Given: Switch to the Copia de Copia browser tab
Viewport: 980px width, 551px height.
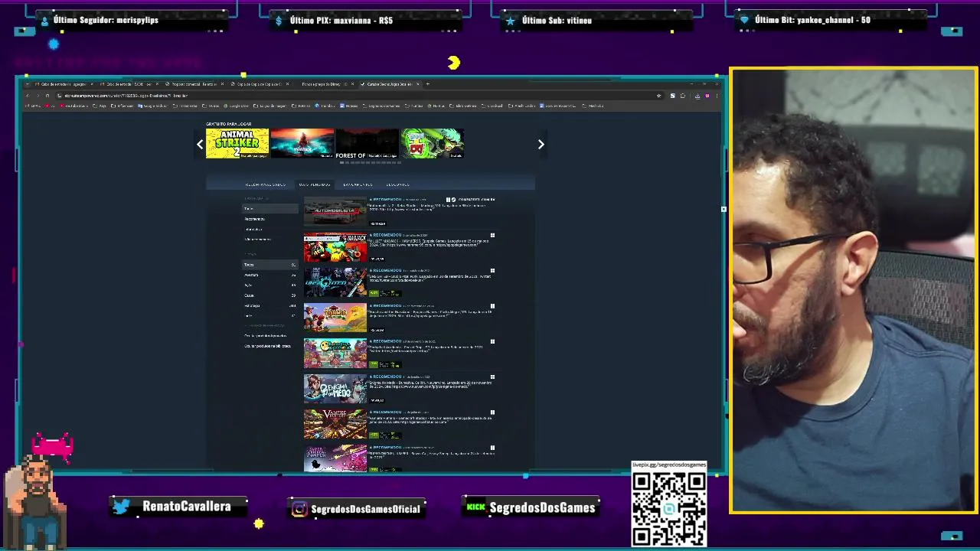Looking at the screenshot, I should [x=259, y=84].
